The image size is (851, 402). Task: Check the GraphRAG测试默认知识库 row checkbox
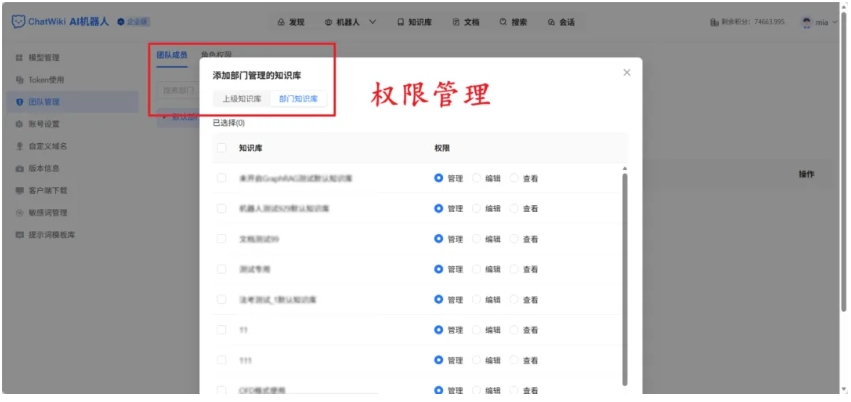click(221, 178)
